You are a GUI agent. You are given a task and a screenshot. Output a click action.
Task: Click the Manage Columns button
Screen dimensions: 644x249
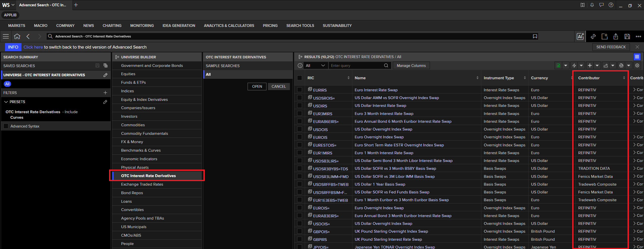pos(411,66)
